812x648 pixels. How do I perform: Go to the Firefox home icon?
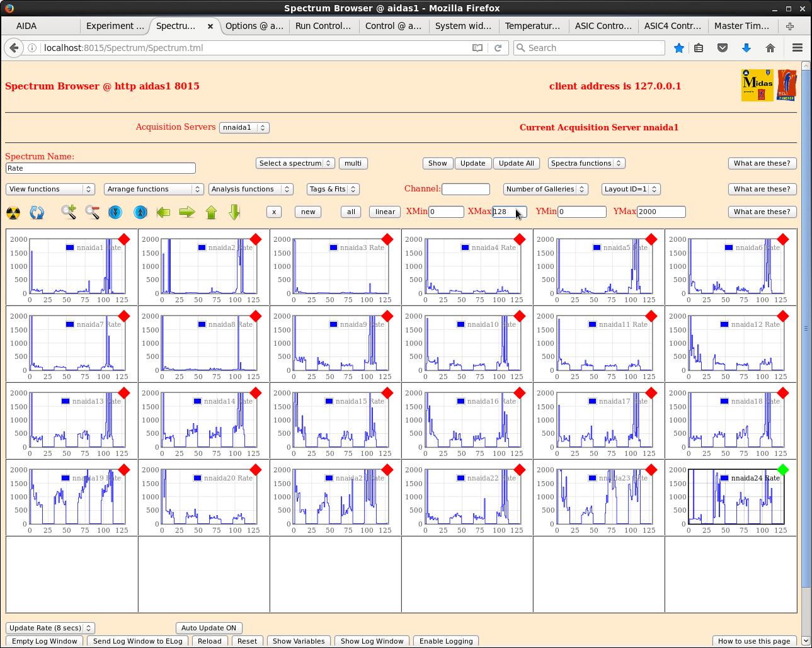[770, 48]
